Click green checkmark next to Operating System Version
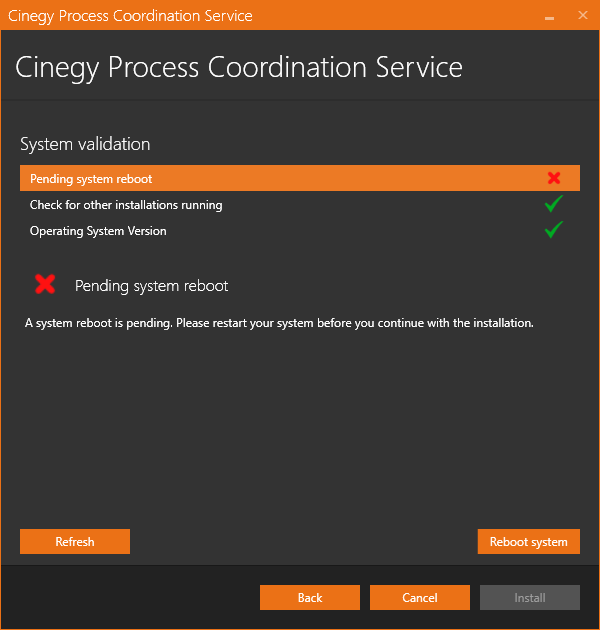Screen dimensions: 600x630 tap(554, 230)
